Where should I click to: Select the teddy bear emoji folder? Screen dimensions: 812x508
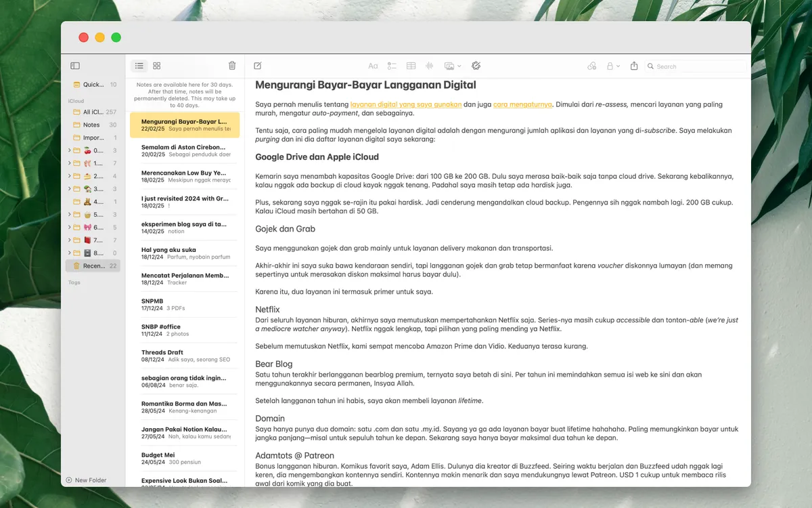[94, 202]
